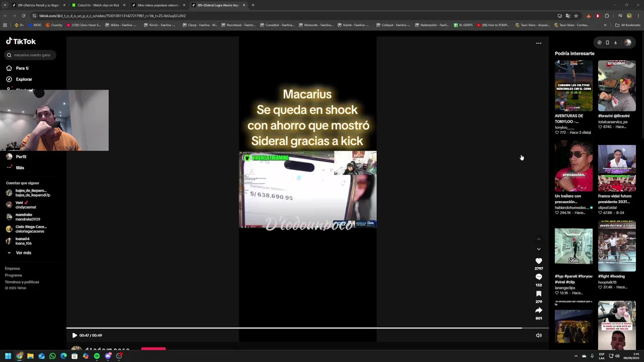Open AVENTURAS DE TONYLOO recommended video
The width and height of the screenshot is (644, 362).
point(574,85)
